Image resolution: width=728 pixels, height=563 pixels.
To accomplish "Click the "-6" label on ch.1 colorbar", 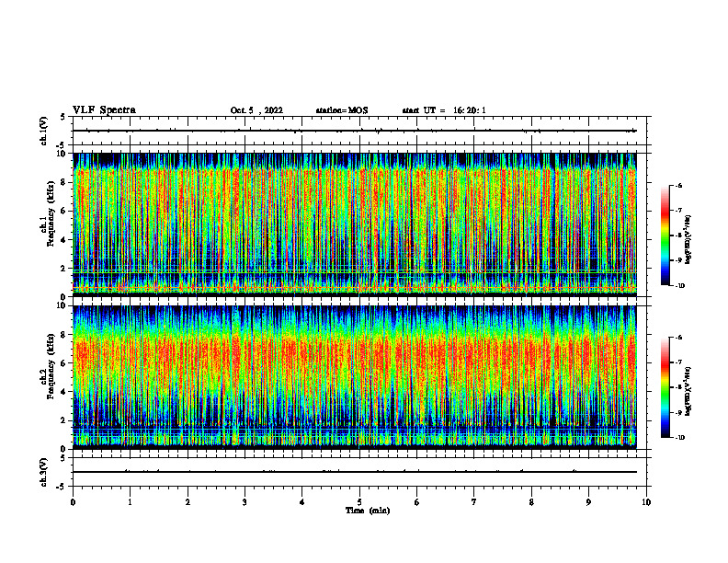I will (x=678, y=186).
